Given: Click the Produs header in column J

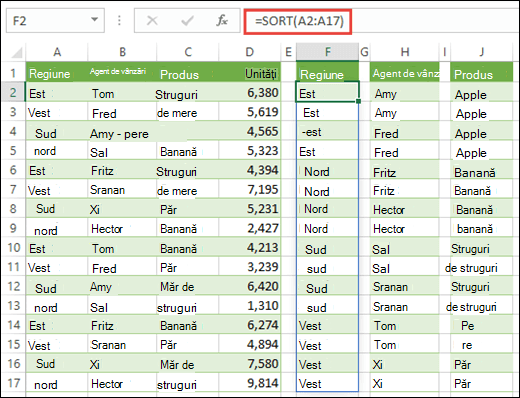Looking at the screenshot, I should [482, 72].
